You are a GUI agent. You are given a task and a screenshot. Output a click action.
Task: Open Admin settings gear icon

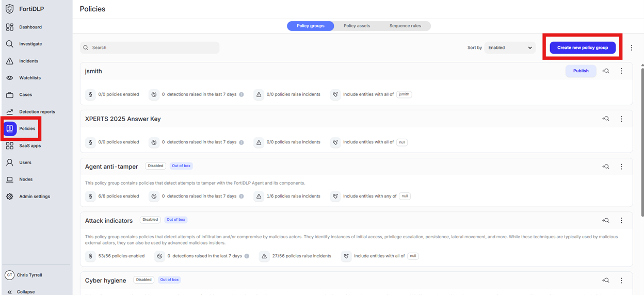[x=9, y=196]
